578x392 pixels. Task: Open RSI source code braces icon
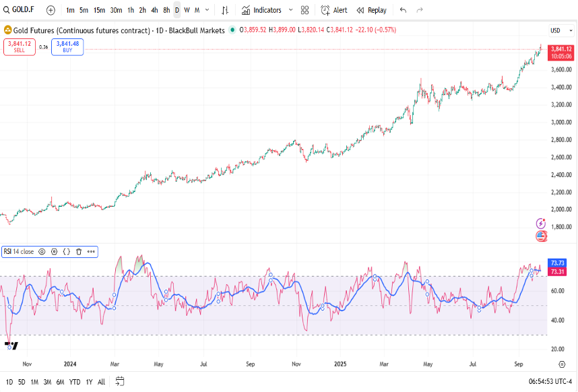pyautogui.click(x=66, y=251)
